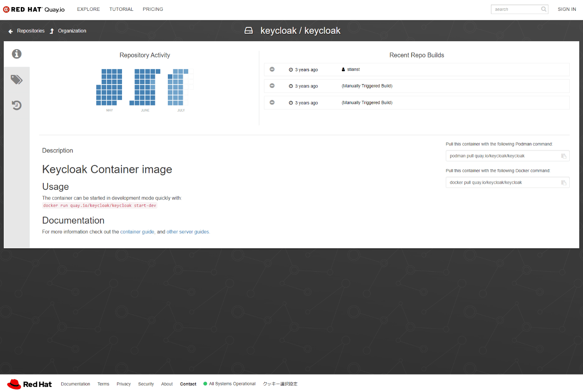Open the クッキー選択設定 cookie settings link
Screen dimensions: 583x392
pos(280,384)
